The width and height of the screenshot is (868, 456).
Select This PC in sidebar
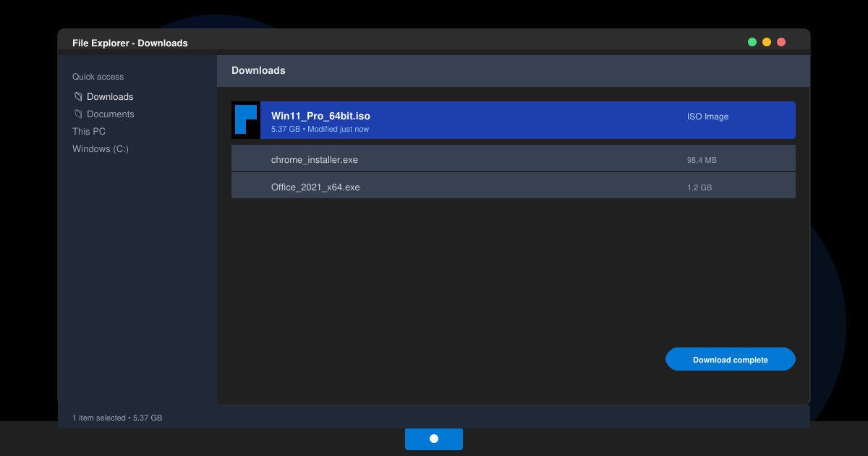pyautogui.click(x=89, y=132)
